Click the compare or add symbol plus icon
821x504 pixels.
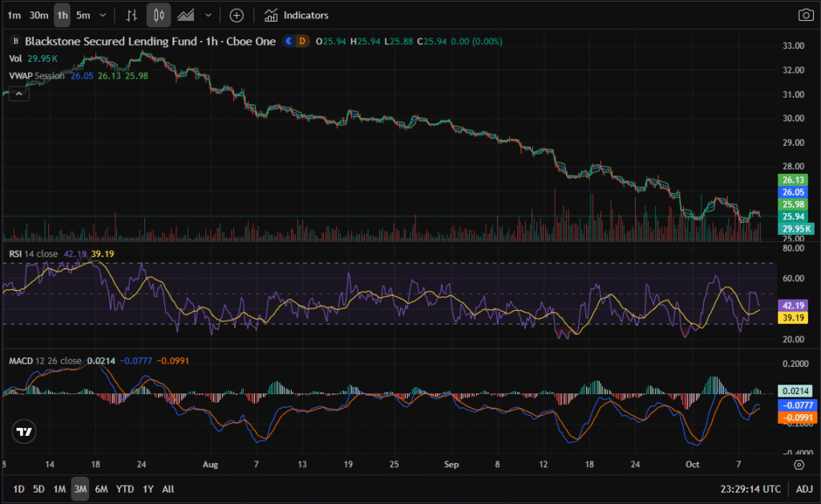click(237, 15)
